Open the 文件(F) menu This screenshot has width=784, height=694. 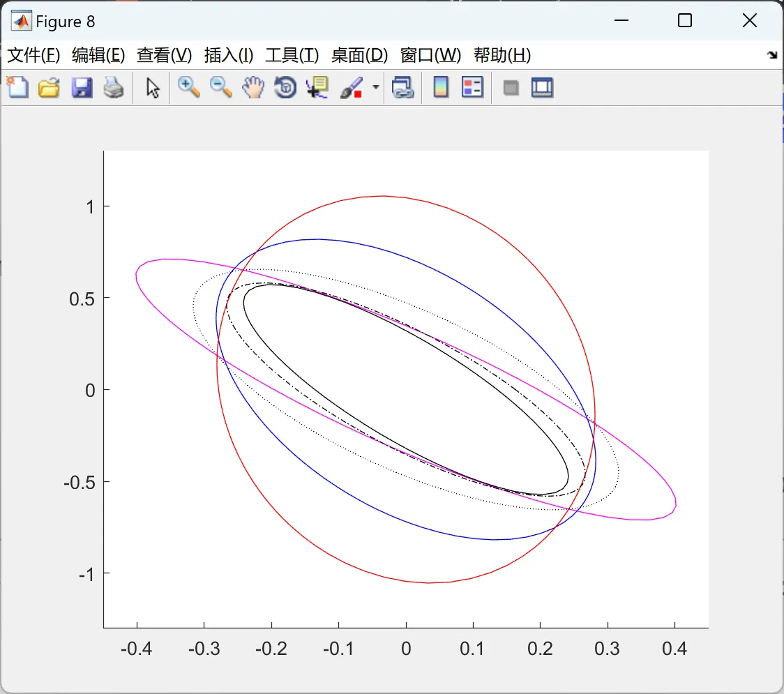click(x=33, y=55)
